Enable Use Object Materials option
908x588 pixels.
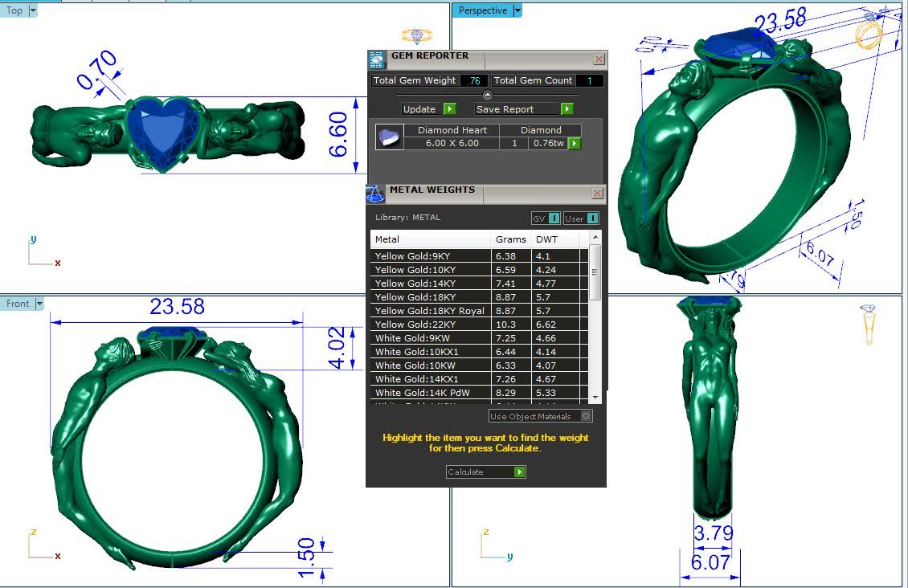[586, 416]
